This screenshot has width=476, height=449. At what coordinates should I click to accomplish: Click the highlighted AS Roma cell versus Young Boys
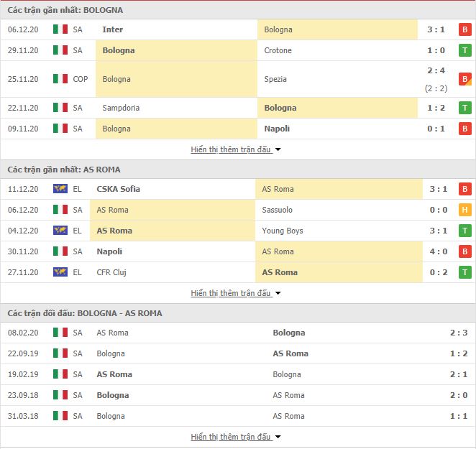pyautogui.click(x=173, y=231)
